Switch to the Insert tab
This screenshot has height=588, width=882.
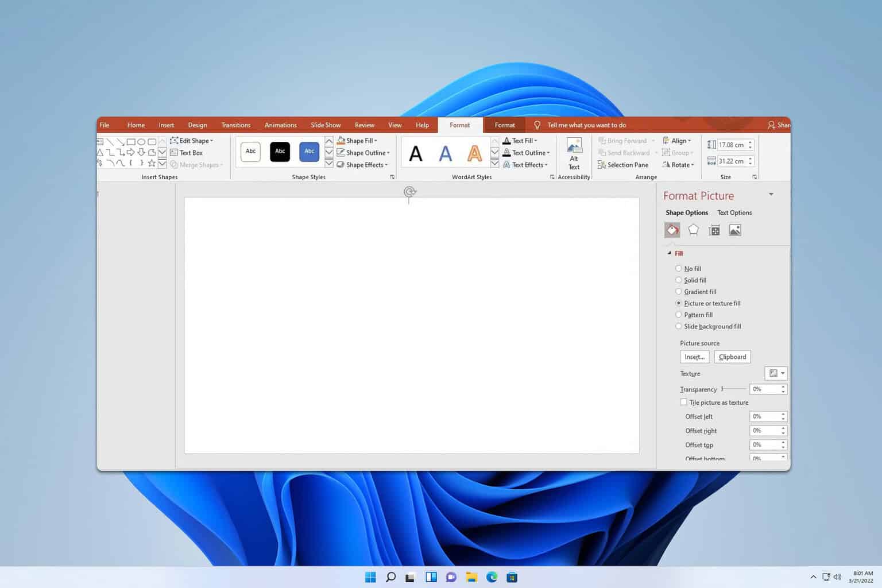[x=167, y=125]
